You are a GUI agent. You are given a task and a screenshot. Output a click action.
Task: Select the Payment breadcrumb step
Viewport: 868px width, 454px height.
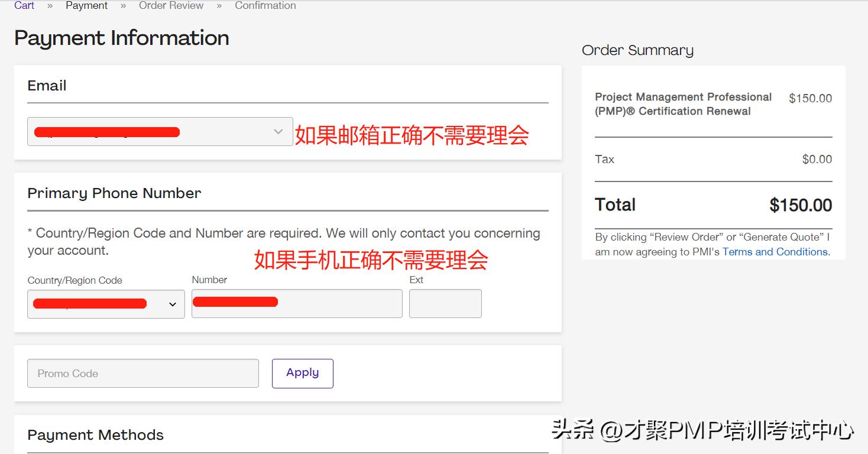86,5
